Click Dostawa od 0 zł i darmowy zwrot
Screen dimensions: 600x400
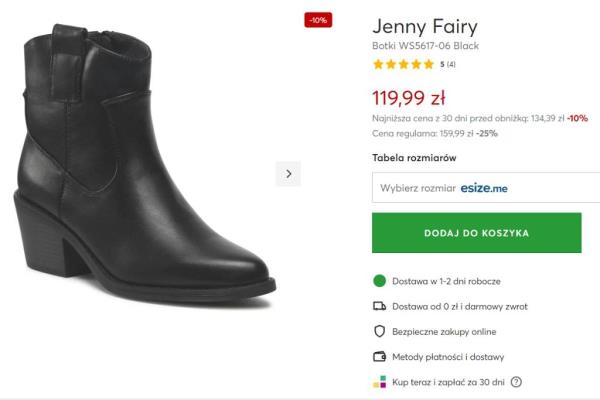coord(459,306)
